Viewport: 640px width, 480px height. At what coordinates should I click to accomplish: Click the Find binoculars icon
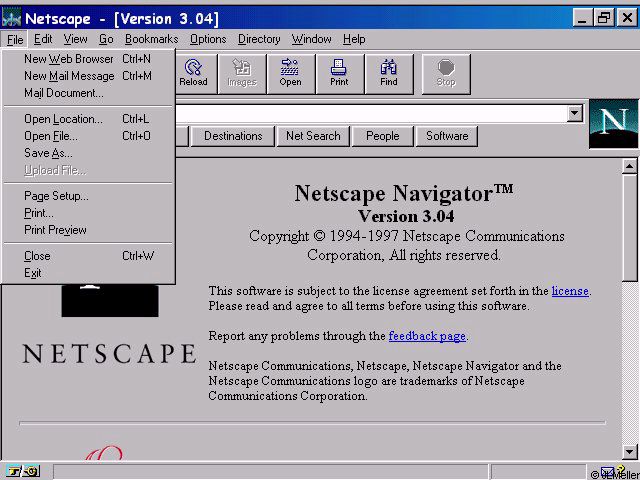point(389,74)
